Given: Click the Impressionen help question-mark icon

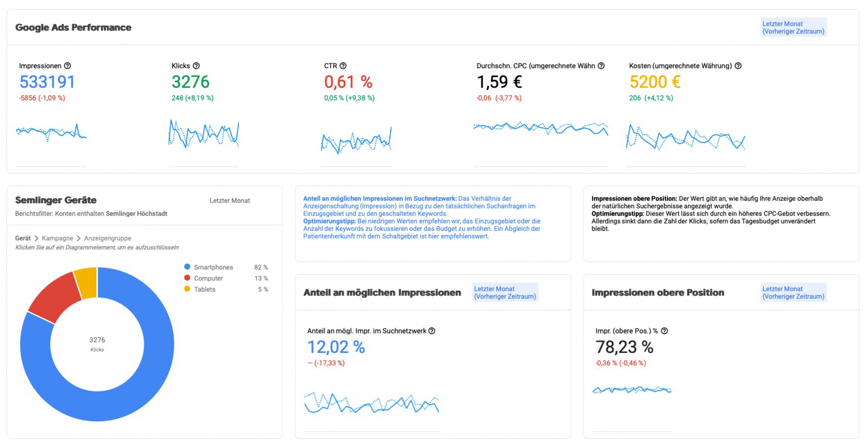Looking at the screenshot, I should [x=67, y=66].
